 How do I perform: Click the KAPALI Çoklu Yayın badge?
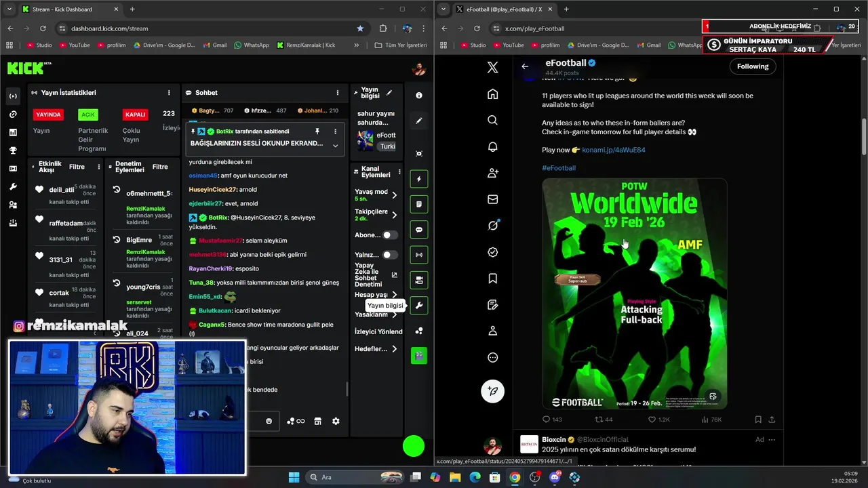[x=136, y=115]
